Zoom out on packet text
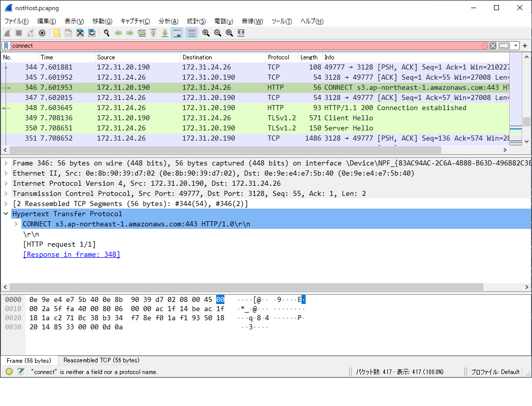532x406 pixels. coord(217,33)
